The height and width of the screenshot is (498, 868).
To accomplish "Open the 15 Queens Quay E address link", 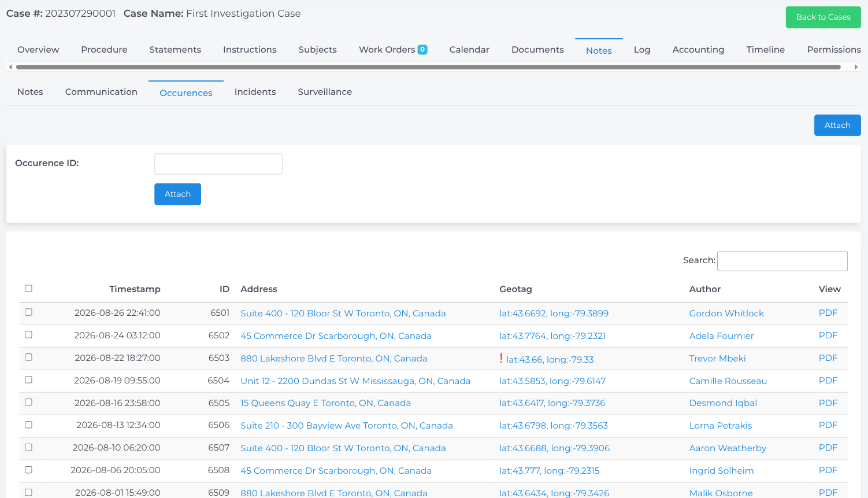I will click(x=325, y=403).
